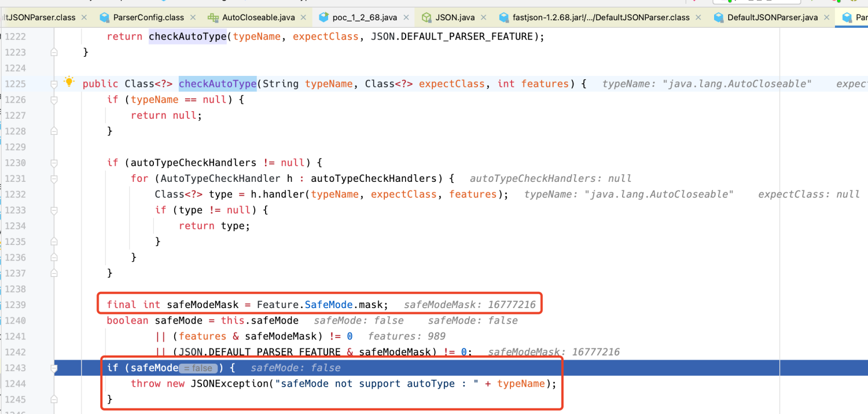Click the poc_1_2_68.java tab class icon
The image size is (868, 414).
click(323, 17)
